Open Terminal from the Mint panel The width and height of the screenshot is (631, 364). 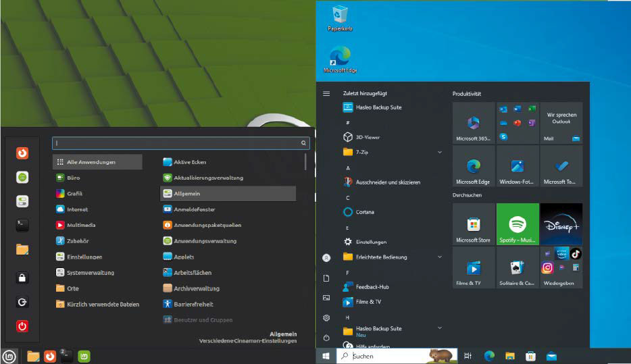pyautogui.click(x=67, y=357)
